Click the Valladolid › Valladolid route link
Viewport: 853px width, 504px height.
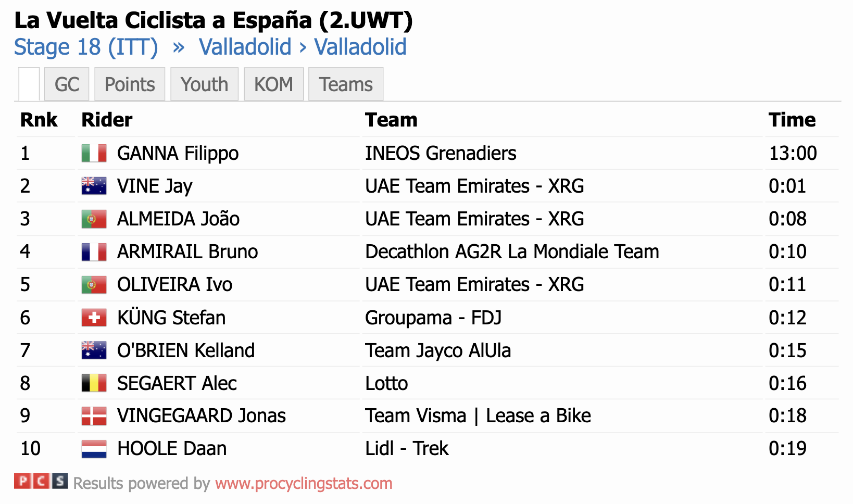[x=303, y=47]
